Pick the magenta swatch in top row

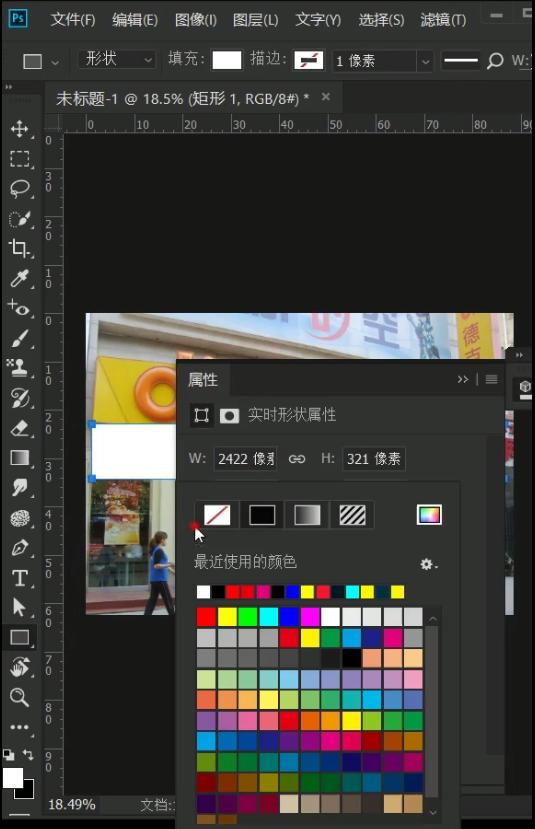point(310,616)
